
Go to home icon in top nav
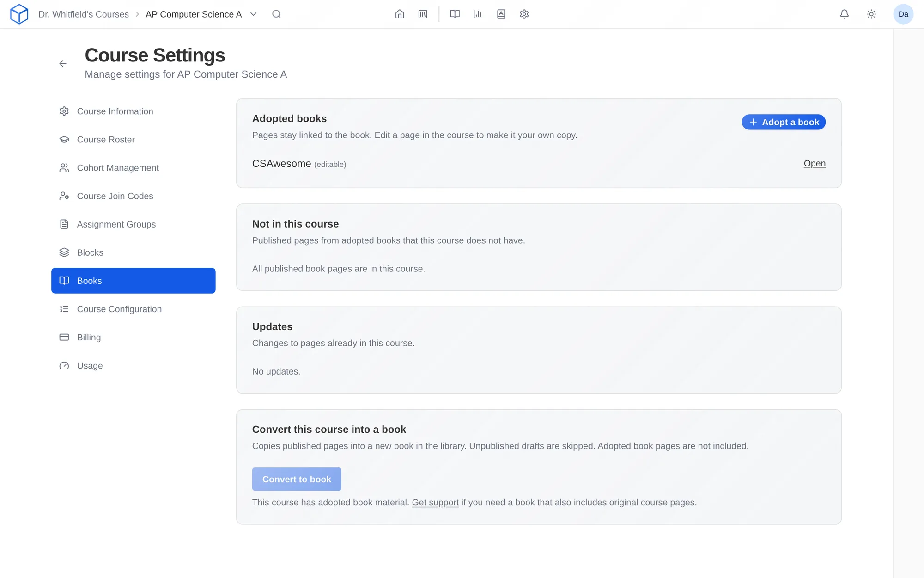click(400, 14)
